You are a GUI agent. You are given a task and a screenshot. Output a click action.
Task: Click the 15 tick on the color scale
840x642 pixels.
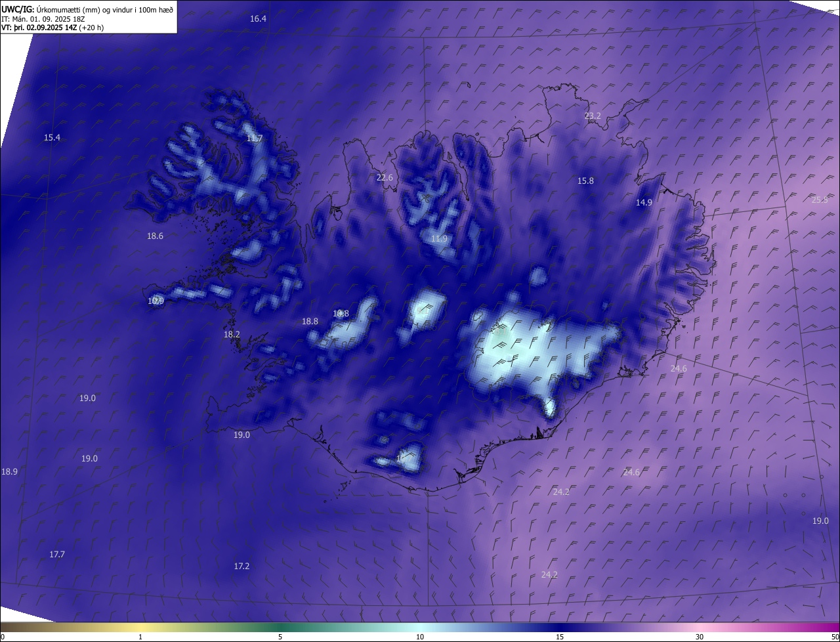click(560, 637)
